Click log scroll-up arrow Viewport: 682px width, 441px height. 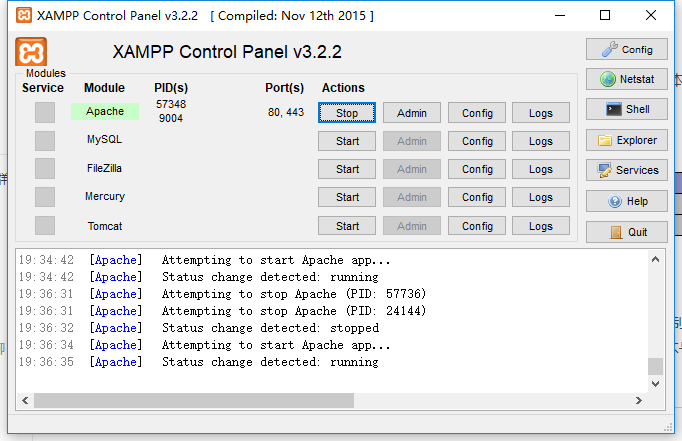tap(655, 260)
